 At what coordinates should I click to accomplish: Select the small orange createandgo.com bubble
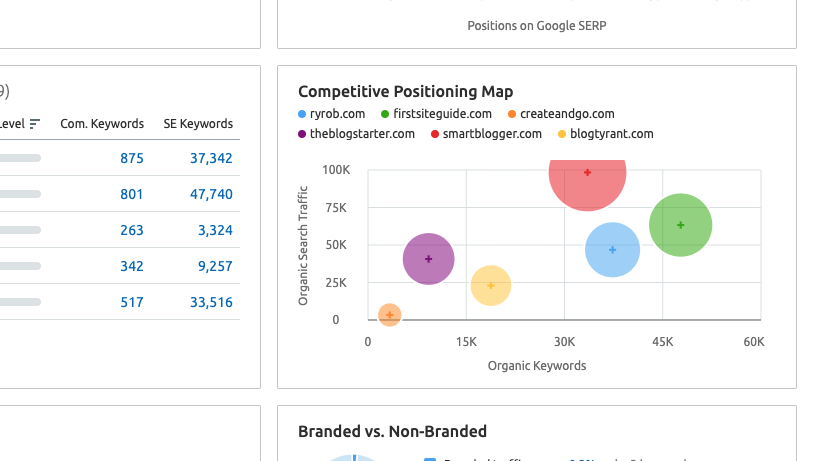(x=390, y=315)
